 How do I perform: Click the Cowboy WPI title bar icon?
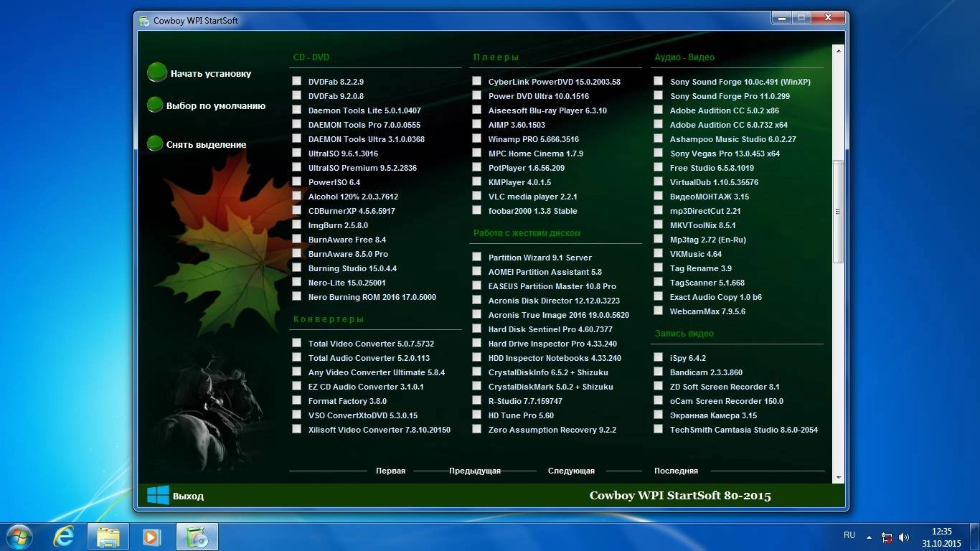coord(145,20)
